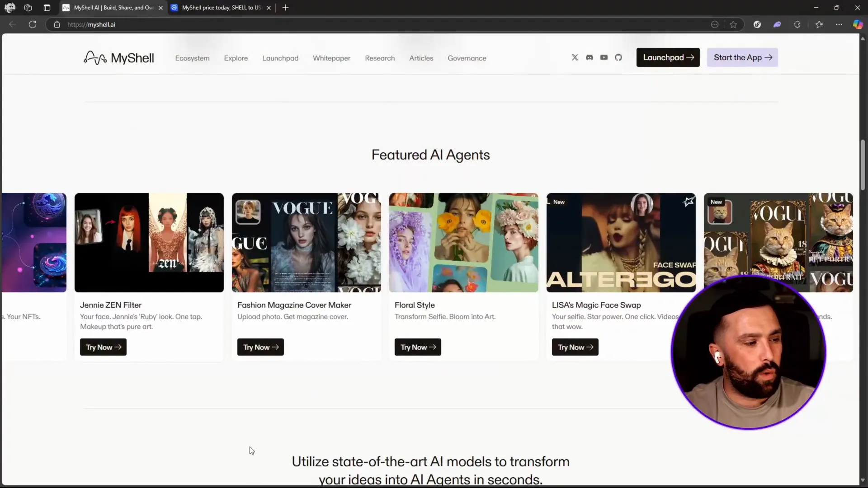868x488 pixels.
Task: Switch to MyShell price today tab
Action: pyautogui.click(x=221, y=8)
